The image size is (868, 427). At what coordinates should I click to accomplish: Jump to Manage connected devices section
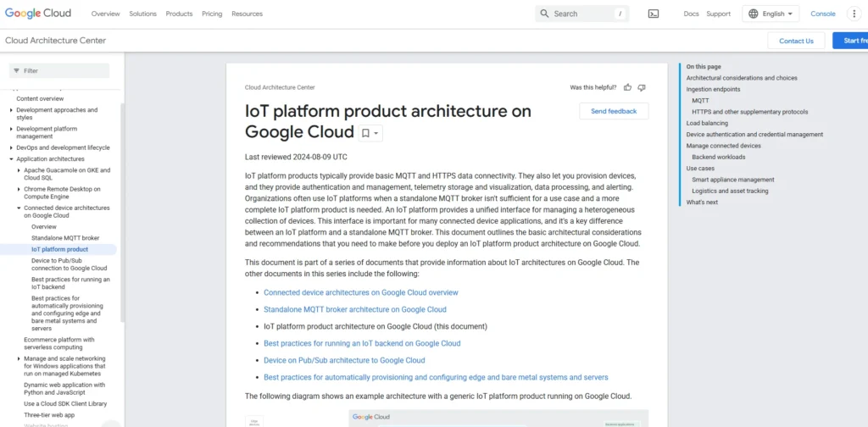click(724, 146)
